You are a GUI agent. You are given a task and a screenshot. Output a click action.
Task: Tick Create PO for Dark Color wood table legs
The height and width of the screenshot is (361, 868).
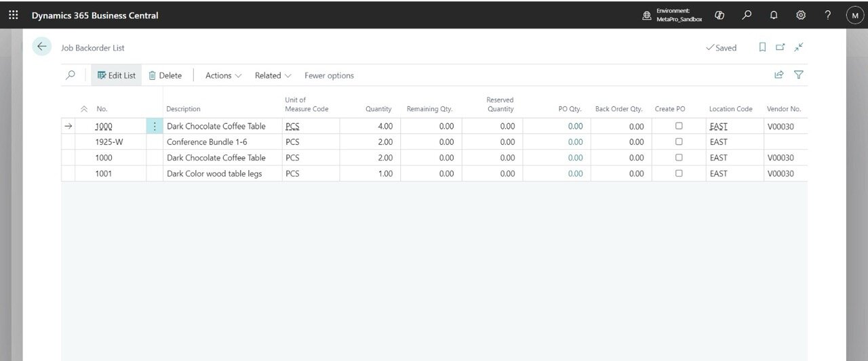[x=679, y=173]
